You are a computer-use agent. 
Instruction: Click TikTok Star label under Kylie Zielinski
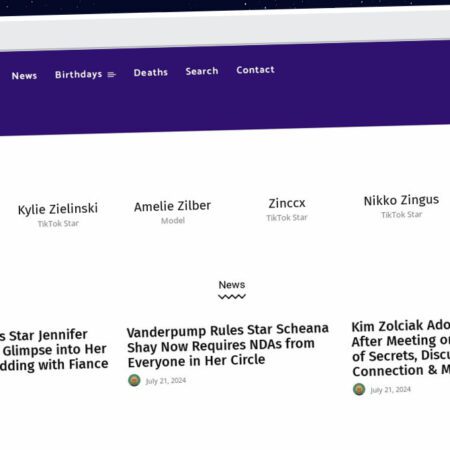click(58, 223)
